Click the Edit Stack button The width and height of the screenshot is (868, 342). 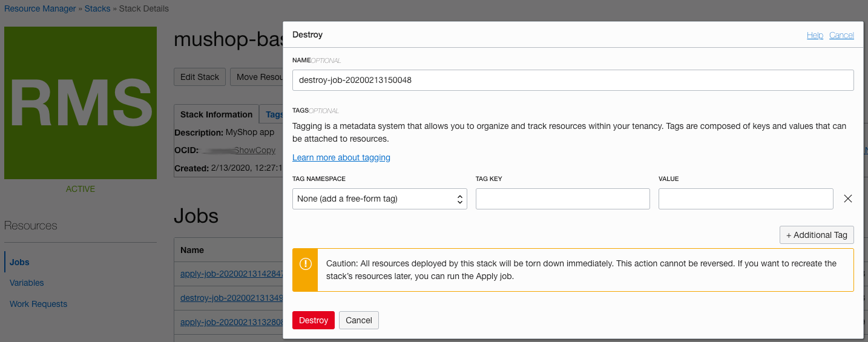[x=200, y=77]
